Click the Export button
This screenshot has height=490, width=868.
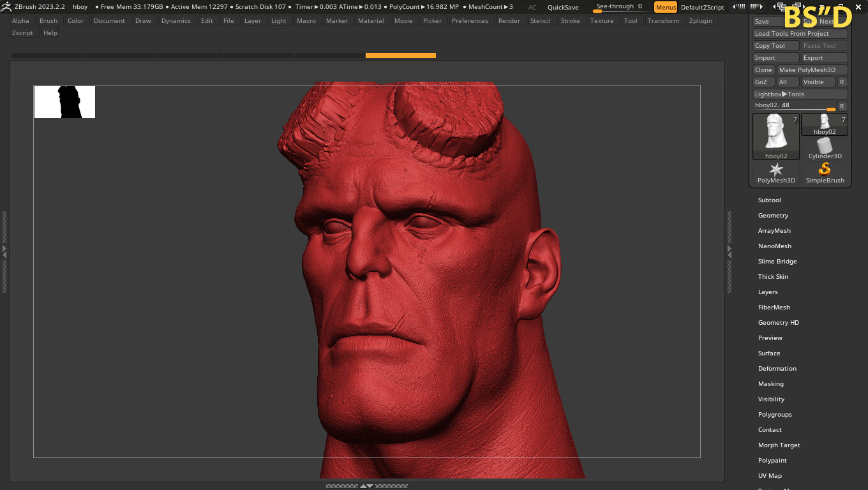tap(825, 58)
